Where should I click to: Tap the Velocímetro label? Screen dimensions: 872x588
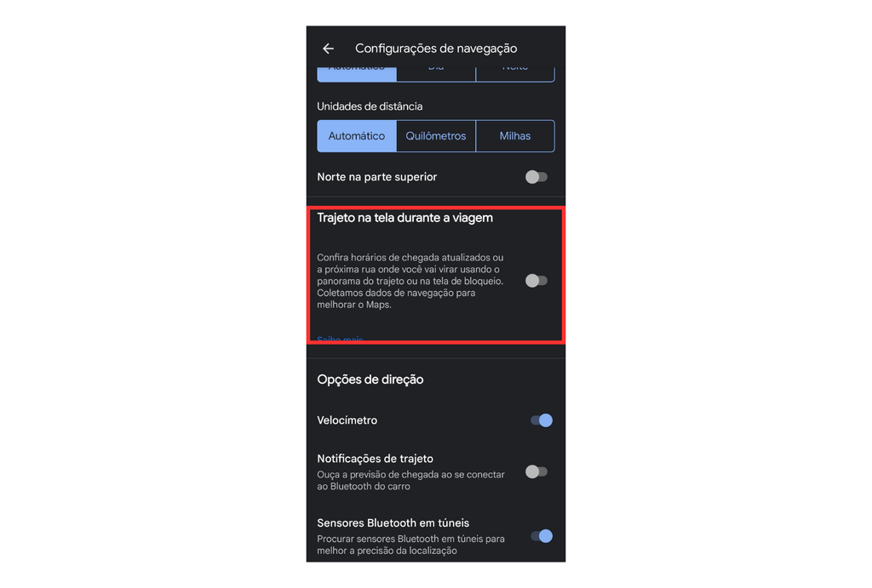click(347, 420)
